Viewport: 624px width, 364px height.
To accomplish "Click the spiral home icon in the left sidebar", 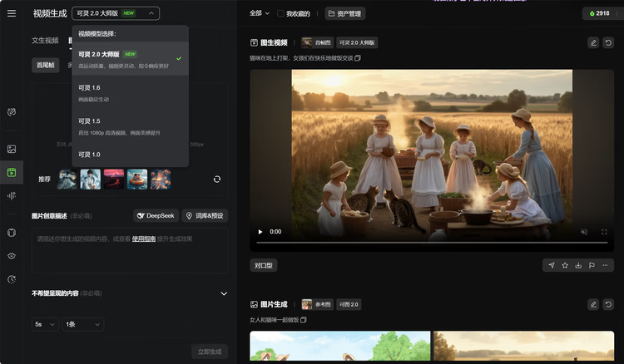I will [12, 112].
